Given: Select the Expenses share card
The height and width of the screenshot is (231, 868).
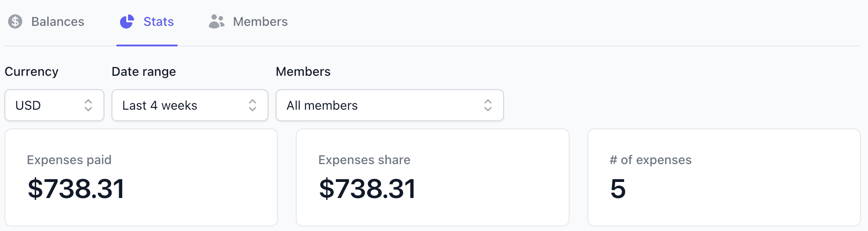Looking at the screenshot, I should point(433,177).
